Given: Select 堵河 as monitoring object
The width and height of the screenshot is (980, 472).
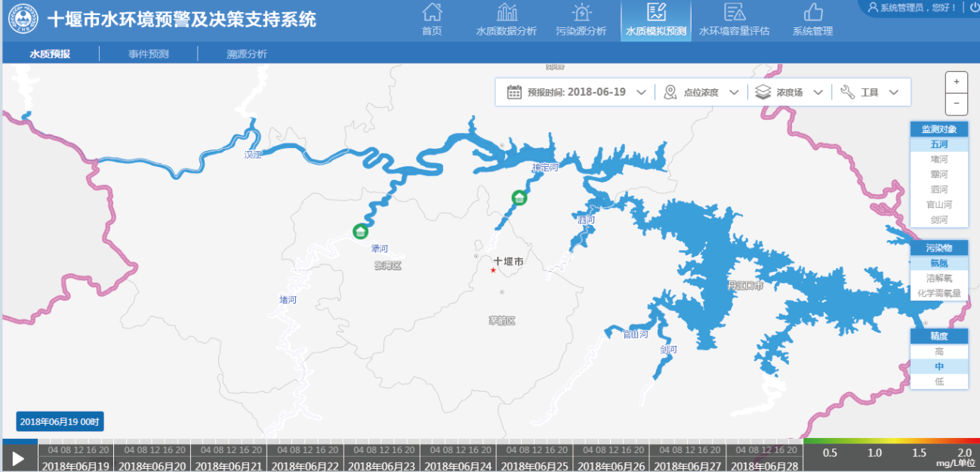Looking at the screenshot, I should (x=938, y=159).
